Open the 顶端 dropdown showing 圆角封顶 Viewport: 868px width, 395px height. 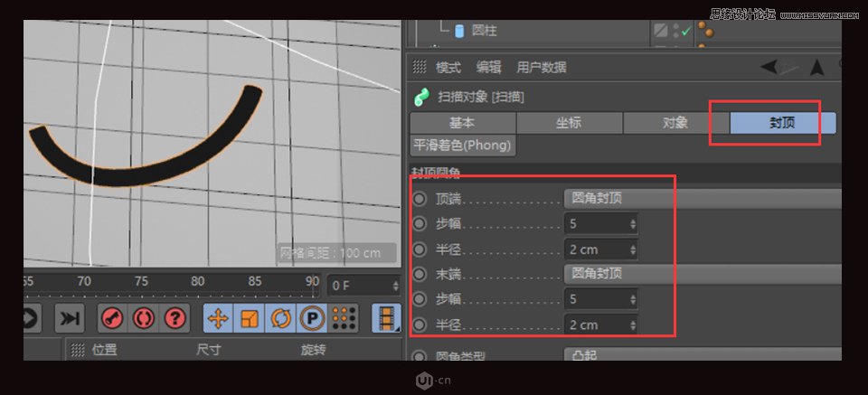pyautogui.click(x=703, y=198)
